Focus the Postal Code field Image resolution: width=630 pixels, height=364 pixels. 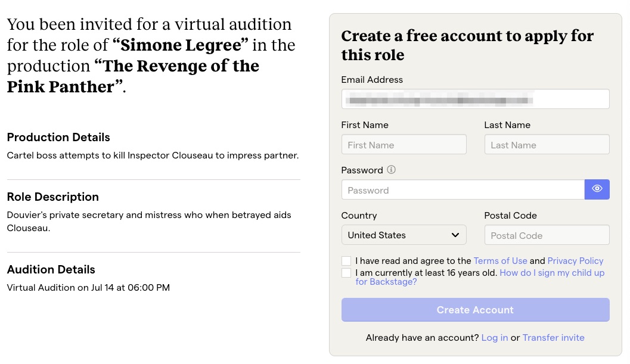(547, 235)
